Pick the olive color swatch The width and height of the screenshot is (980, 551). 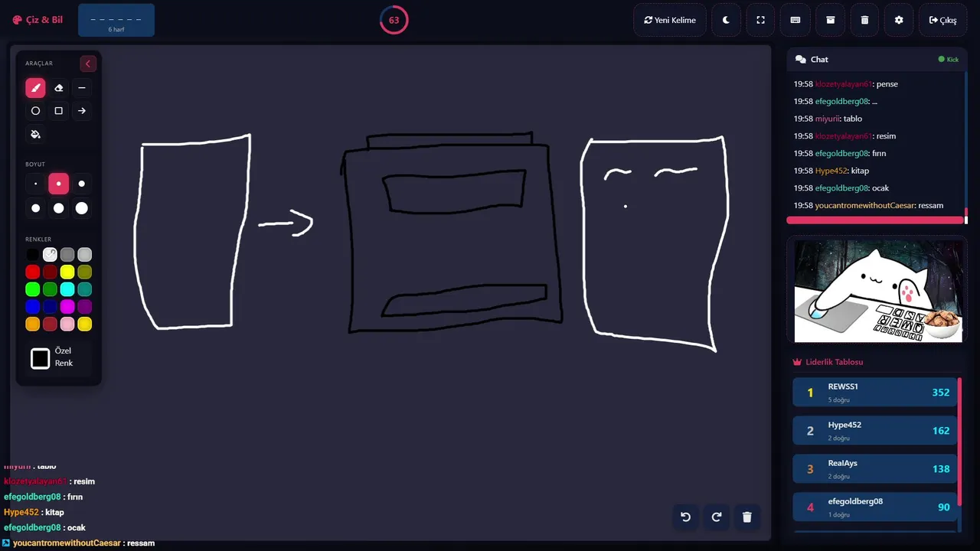coord(85,272)
